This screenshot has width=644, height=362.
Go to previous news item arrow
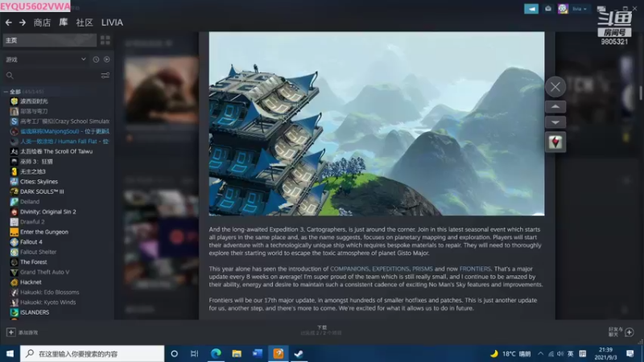coord(555,107)
